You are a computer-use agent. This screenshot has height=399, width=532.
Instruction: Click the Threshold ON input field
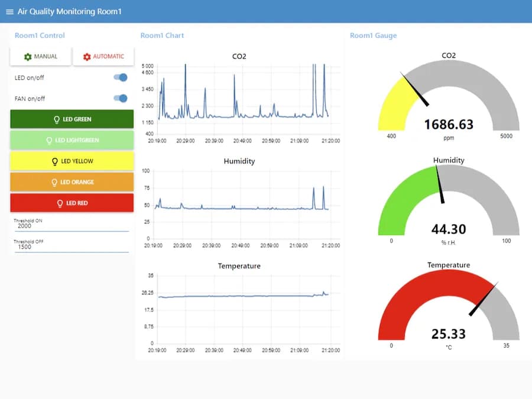(71, 226)
